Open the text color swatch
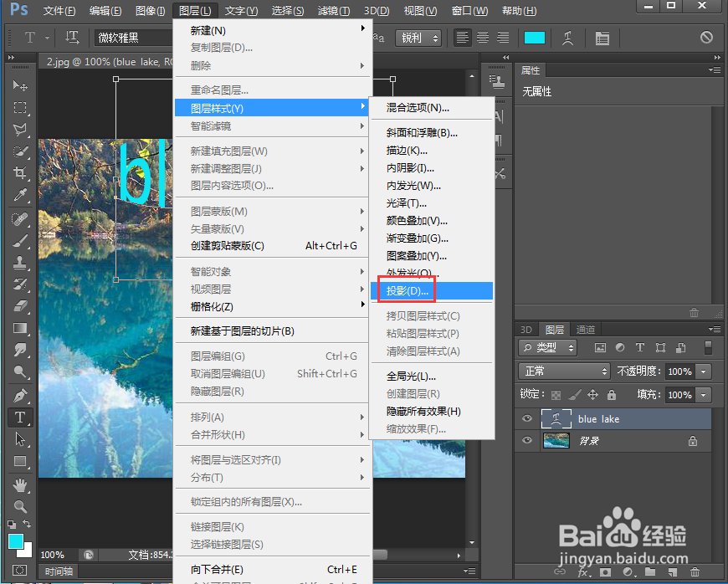728x584 pixels. (x=535, y=38)
